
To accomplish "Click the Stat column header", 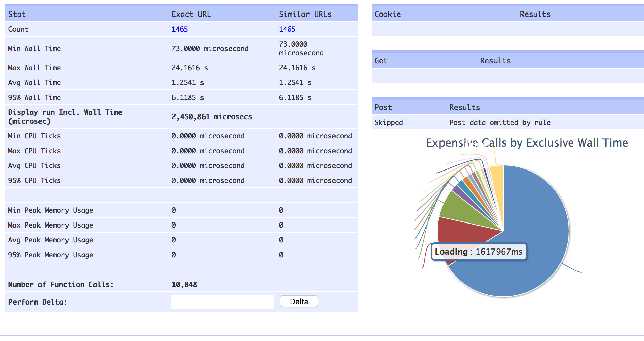I will click(x=17, y=14).
